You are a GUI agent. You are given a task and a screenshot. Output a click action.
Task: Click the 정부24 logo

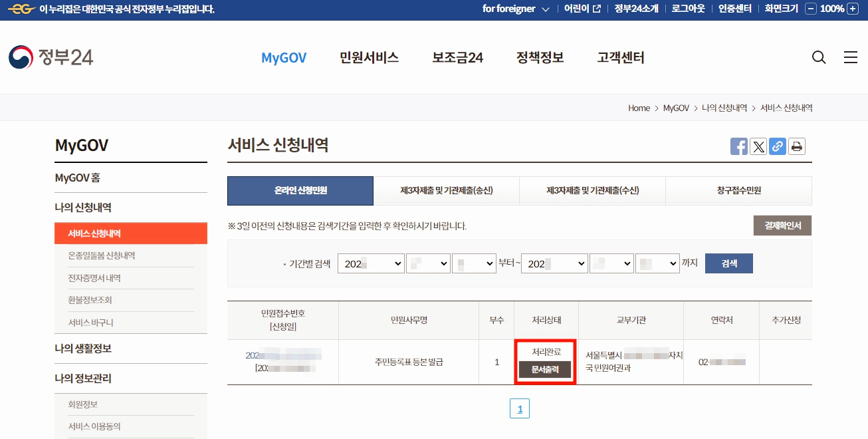point(50,57)
